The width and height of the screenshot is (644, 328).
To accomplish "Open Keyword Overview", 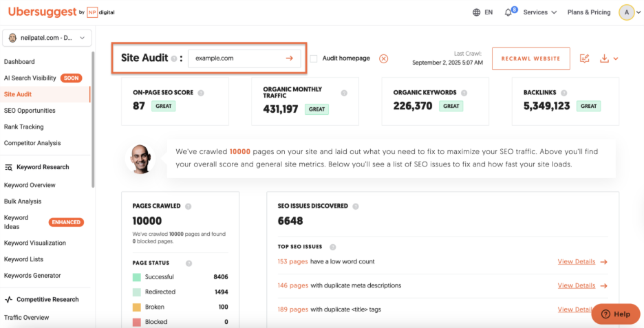I will click(30, 185).
